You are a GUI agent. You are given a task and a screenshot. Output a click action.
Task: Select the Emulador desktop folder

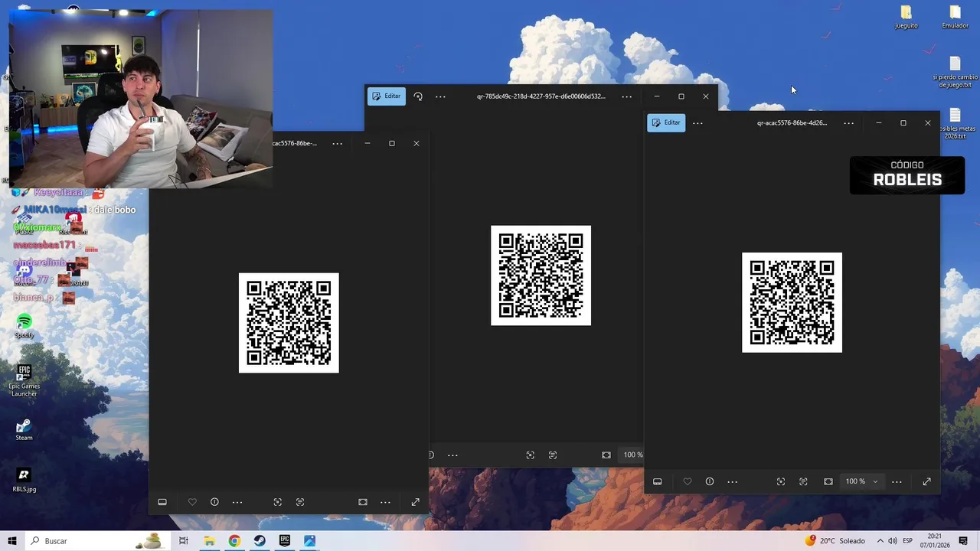[x=955, y=17]
